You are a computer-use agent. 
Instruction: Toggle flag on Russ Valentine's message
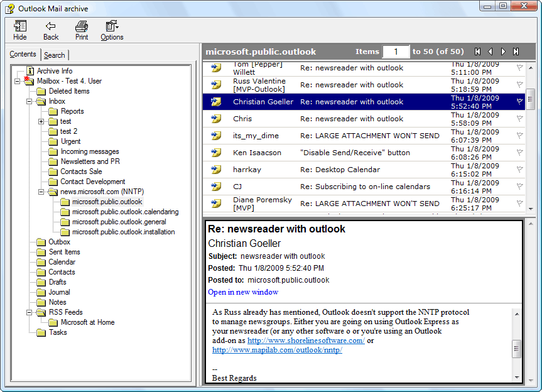click(x=519, y=84)
